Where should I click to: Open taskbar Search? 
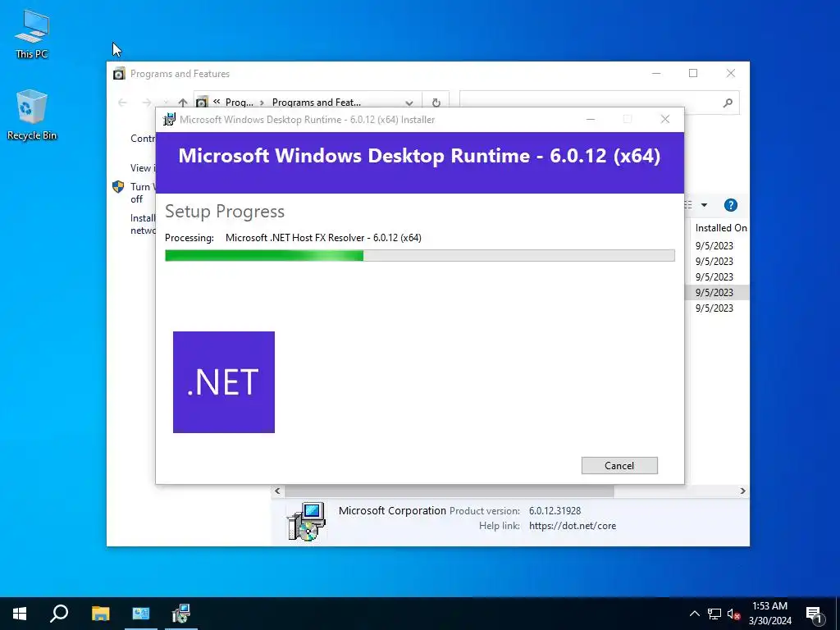click(59, 614)
